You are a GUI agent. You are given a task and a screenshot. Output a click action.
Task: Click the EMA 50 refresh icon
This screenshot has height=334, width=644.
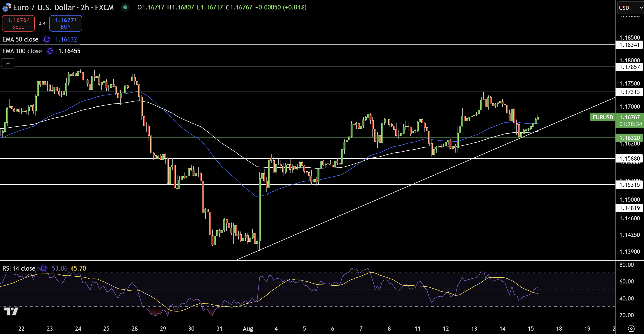47,39
